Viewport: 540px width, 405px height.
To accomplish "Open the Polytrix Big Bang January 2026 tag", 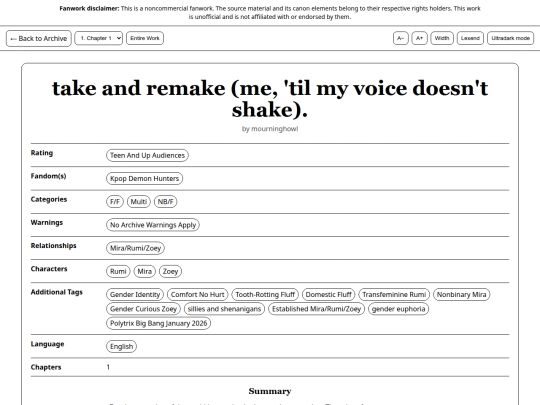I will pyautogui.click(x=158, y=323).
